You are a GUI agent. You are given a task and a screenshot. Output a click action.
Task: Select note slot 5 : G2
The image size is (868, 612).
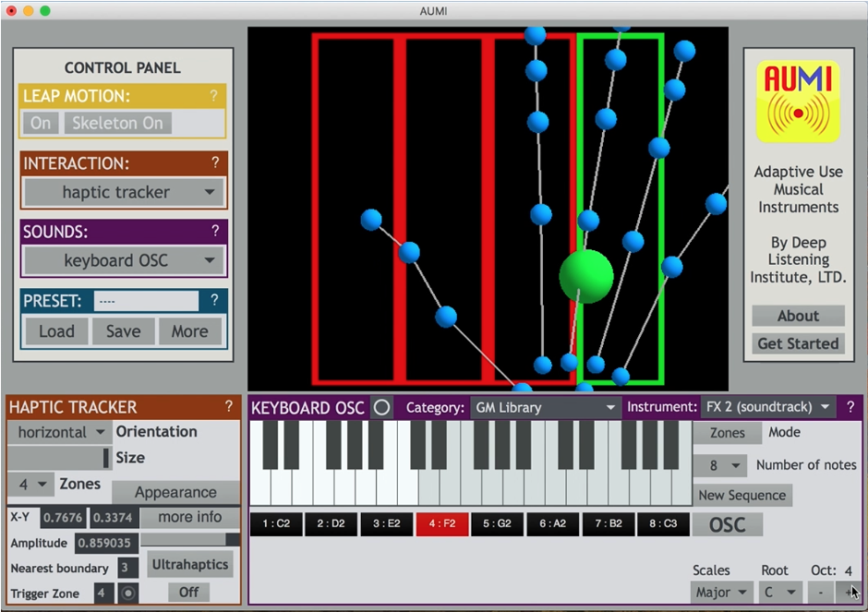(x=497, y=524)
